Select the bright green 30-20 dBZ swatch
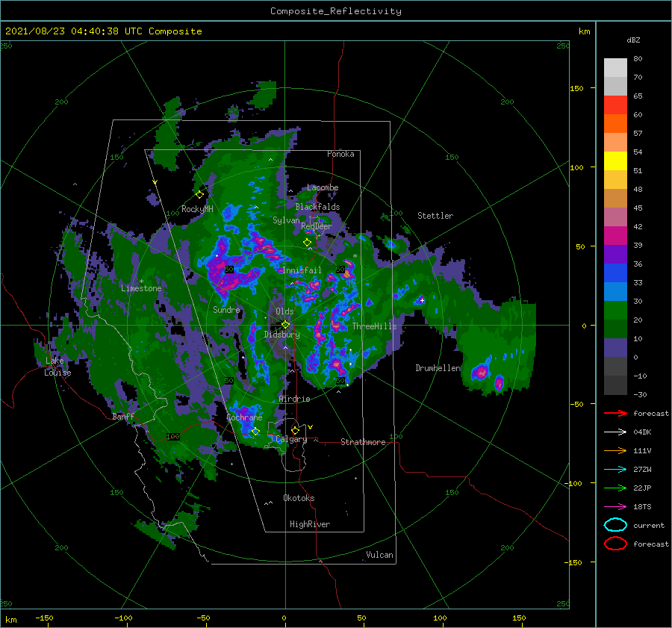Image resolution: width=672 pixels, height=628 pixels. click(615, 311)
